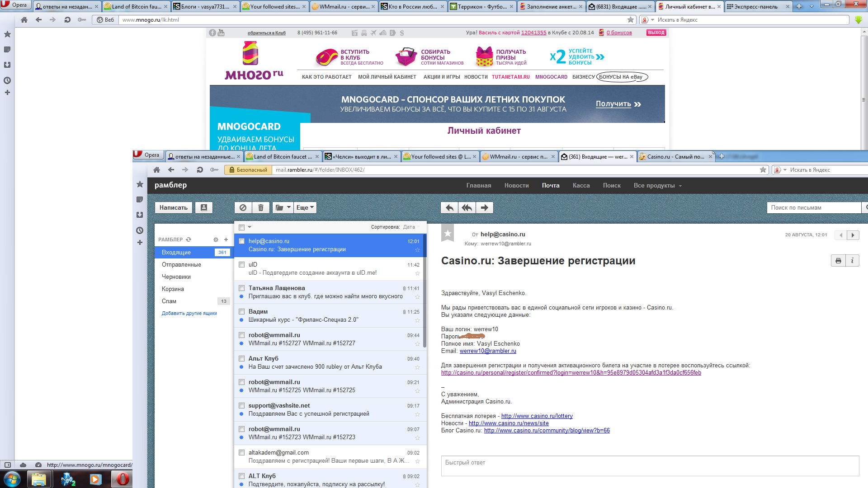
Task: Go to previous message arrow
Action: click(841, 235)
